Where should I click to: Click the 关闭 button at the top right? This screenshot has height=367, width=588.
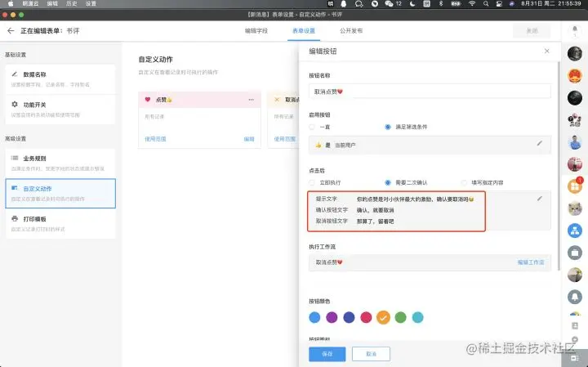(532, 31)
